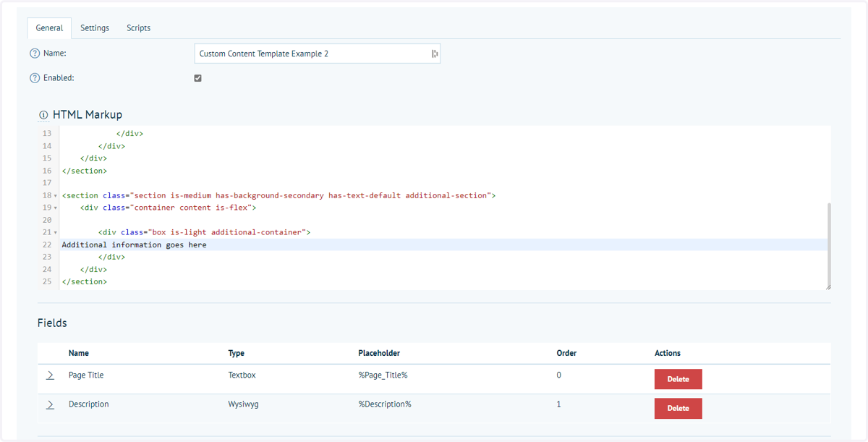The width and height of the screenshot is (868, 442).
Task: Select the %Description% placeholder cell
Action: point(385,404)
